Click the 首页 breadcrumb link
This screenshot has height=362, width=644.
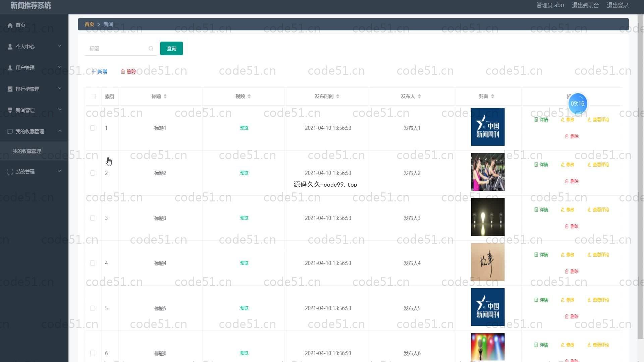click(x=89, y=24)
